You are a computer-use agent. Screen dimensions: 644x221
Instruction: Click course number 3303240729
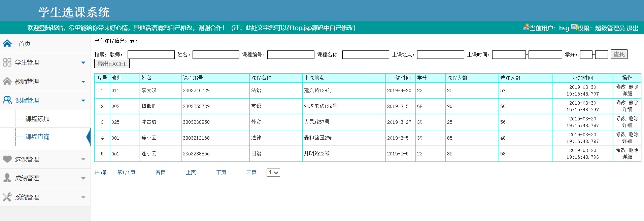tap(196, 90)
